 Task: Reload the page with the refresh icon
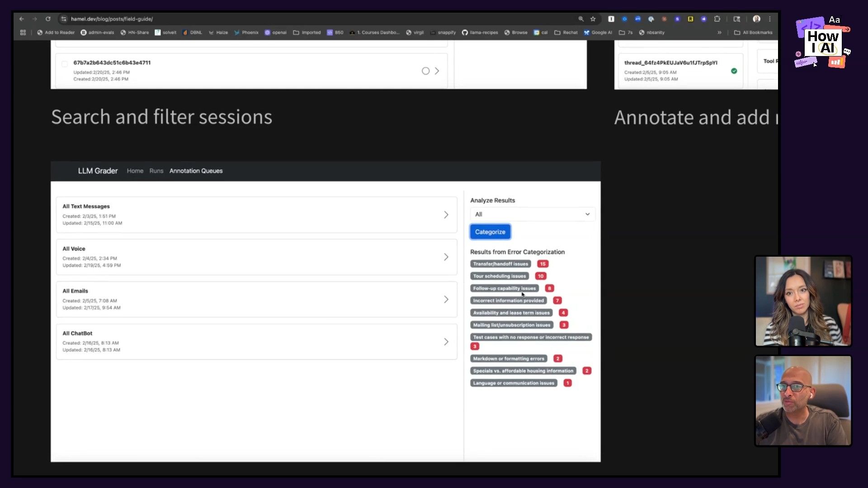48,19
